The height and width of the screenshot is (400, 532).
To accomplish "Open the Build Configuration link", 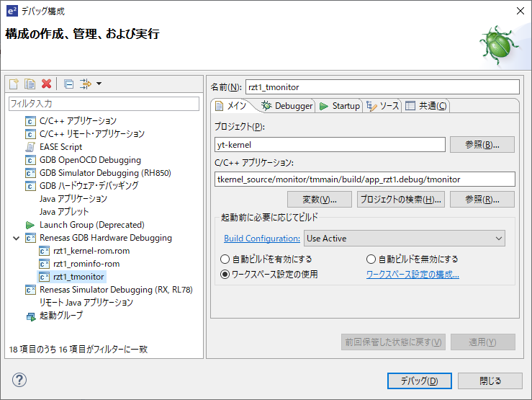I will (262, 239).
